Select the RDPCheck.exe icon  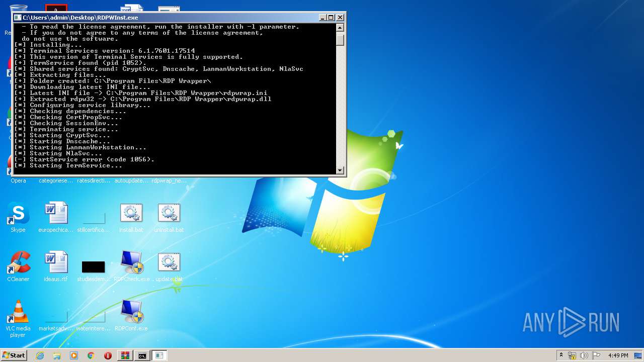tap(131, 263)
